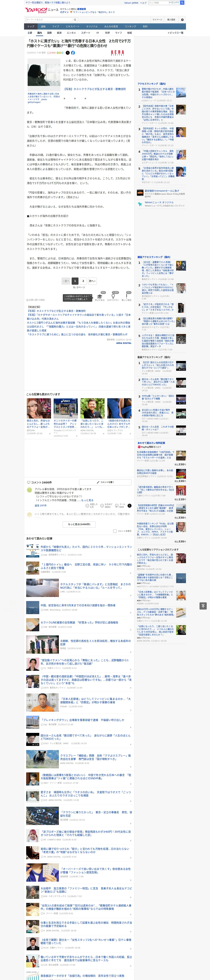Image resolution: width=210 pixels, height=980 pixels.
Task: Share article on Facebook icon
Action: pos(73,53)
